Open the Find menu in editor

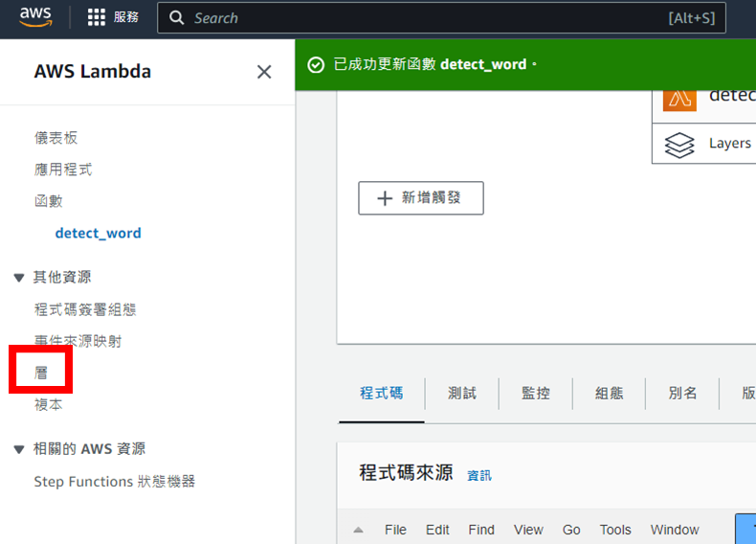click(481, 530)
